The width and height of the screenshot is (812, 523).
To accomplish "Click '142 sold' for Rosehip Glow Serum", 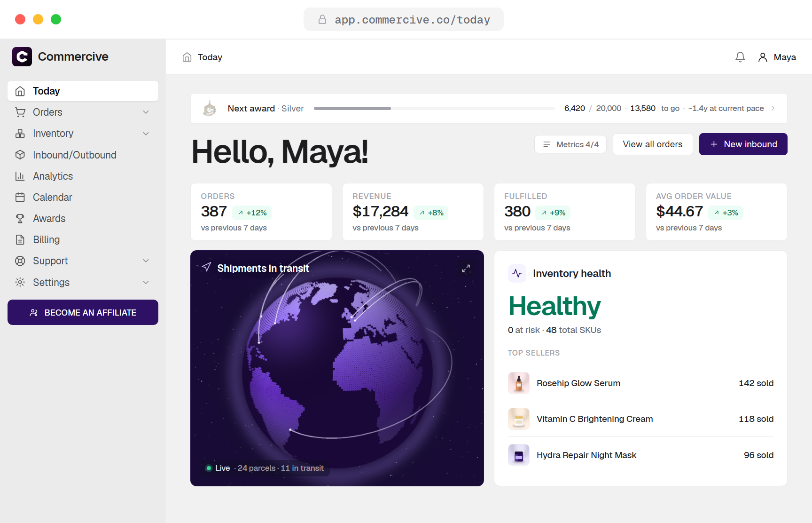I will pos(756,383).
